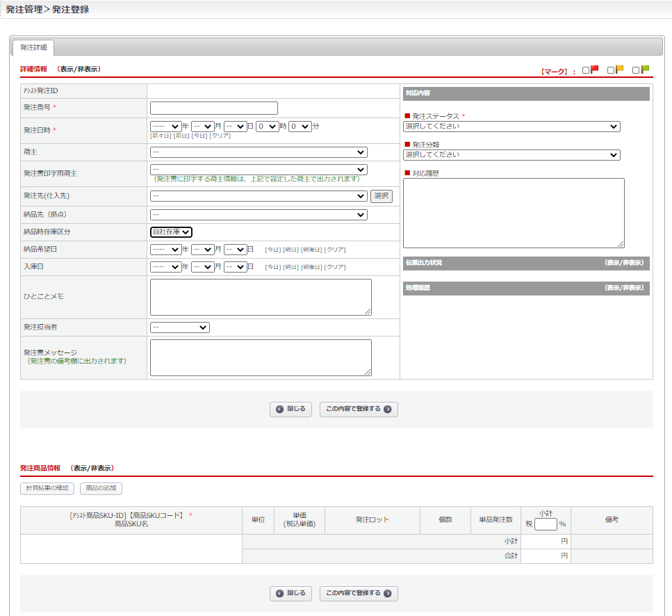
Task: Open the 発注ステータス dropdown
Action: click(x=511, y=127)
